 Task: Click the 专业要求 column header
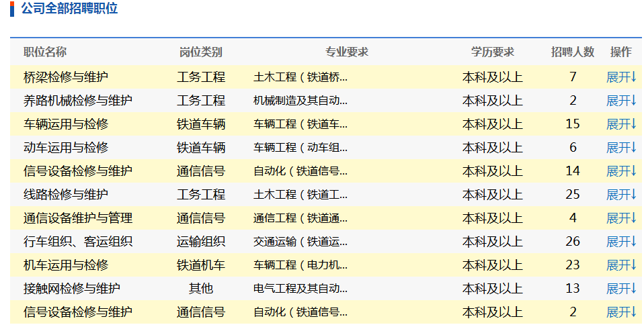coord(347,52)
